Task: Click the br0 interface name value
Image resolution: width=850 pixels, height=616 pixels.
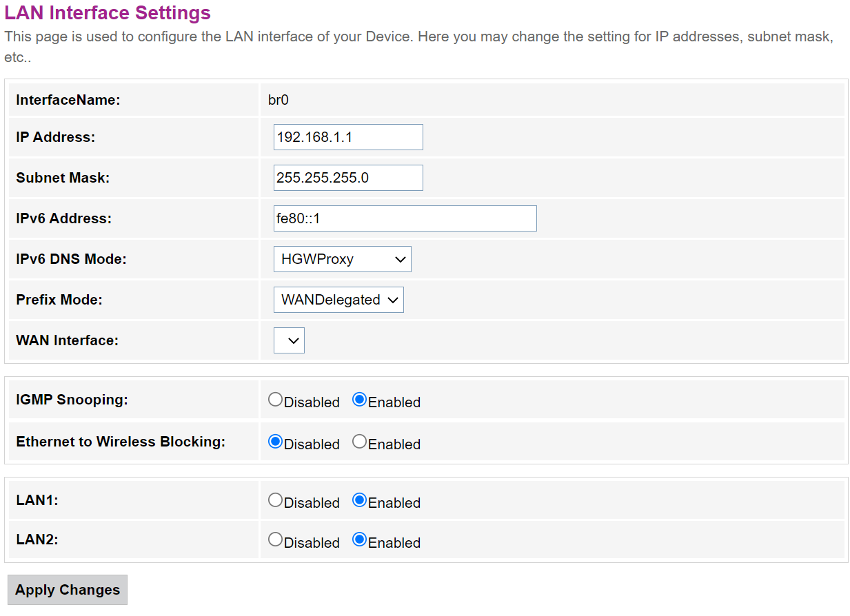Action: click(x=278, y=100)
